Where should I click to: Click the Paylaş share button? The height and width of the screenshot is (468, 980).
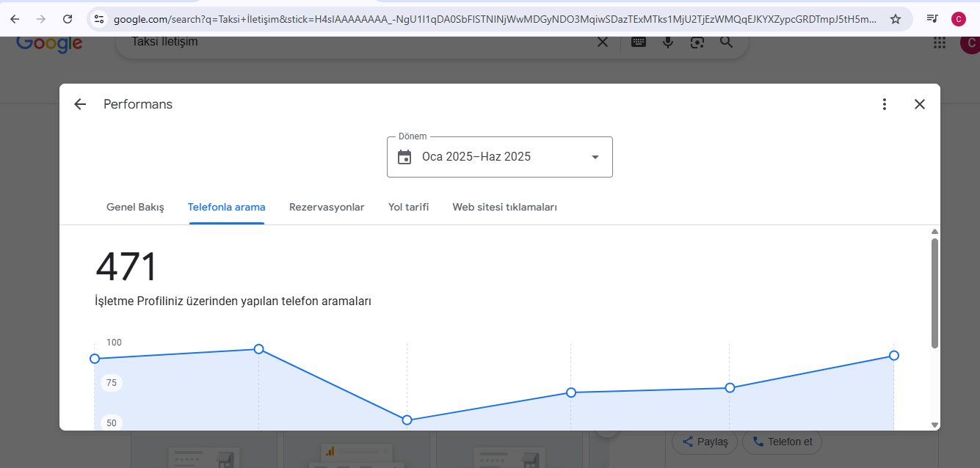point(705,442)
